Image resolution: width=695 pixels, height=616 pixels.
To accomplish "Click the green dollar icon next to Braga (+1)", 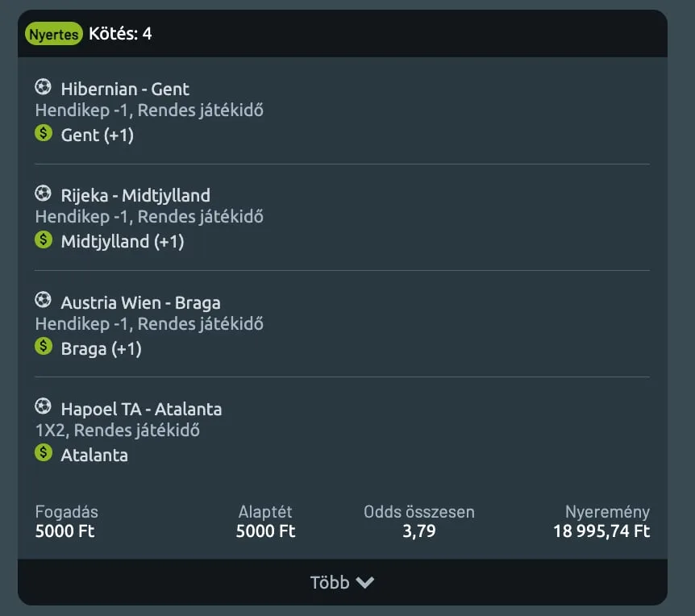I will (x=44, y=346).
